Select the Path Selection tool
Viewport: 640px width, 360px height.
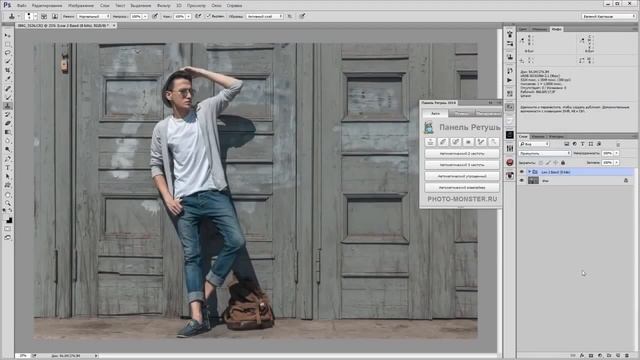8,177
